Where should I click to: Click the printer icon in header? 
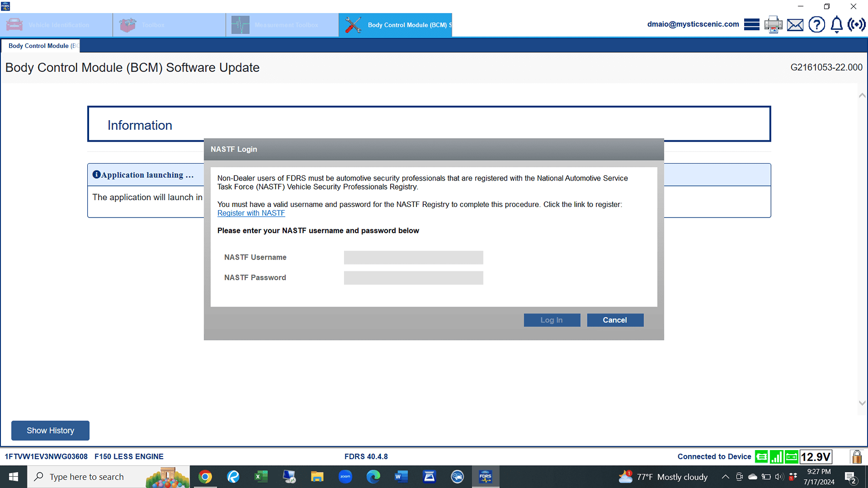[773, 25]
